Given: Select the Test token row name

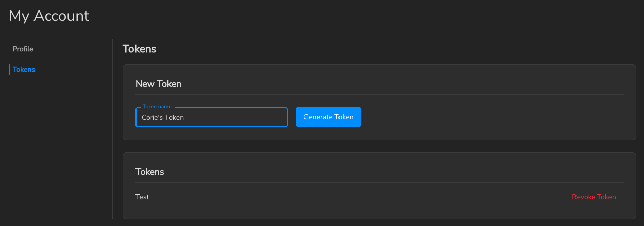Looking at the screenshot, I should coord(143,197).
